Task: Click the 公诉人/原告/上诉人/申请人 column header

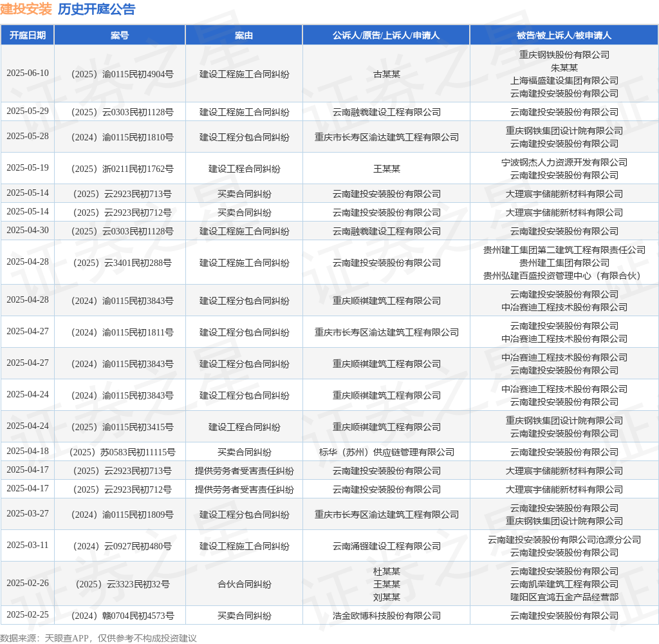Action: tap(386, 35)
